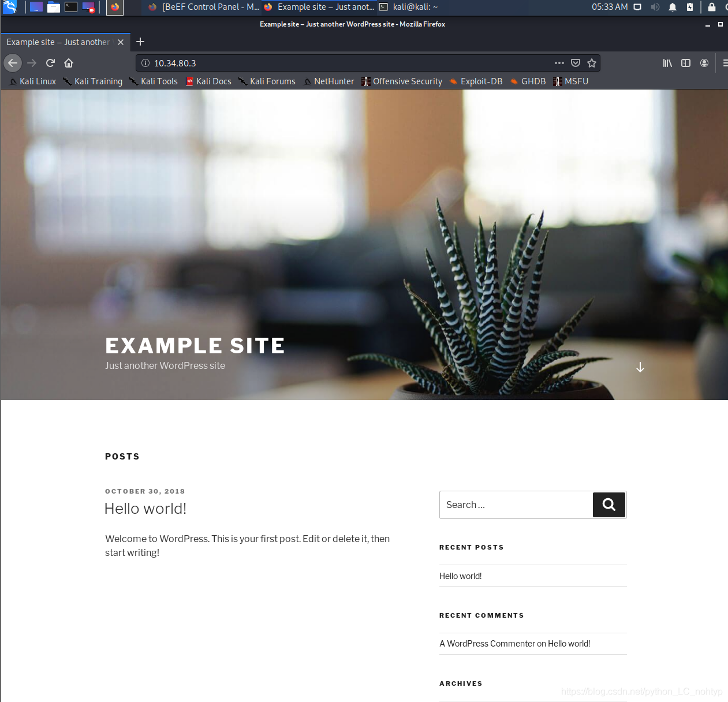Viewport: 728px width, 702px height.
Task: Reload the current page
Action: pyautogui.click(x=50, y=63)
